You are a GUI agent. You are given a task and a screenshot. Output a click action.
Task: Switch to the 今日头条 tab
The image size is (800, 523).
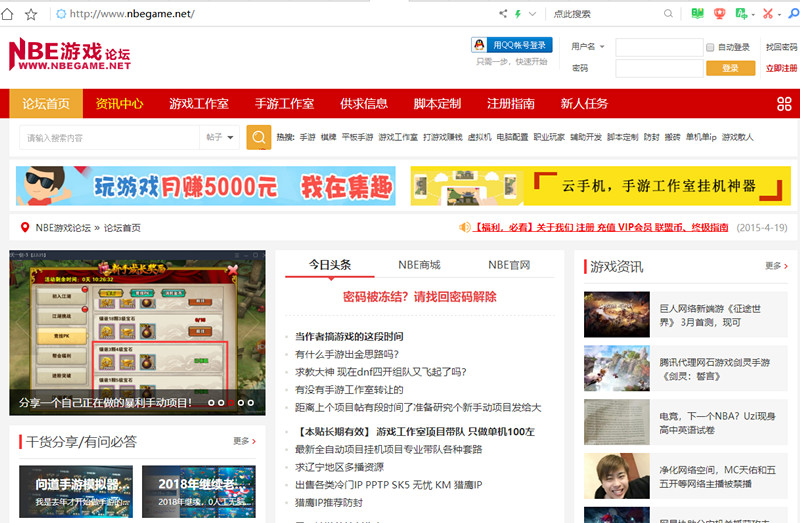coord(330,265)
